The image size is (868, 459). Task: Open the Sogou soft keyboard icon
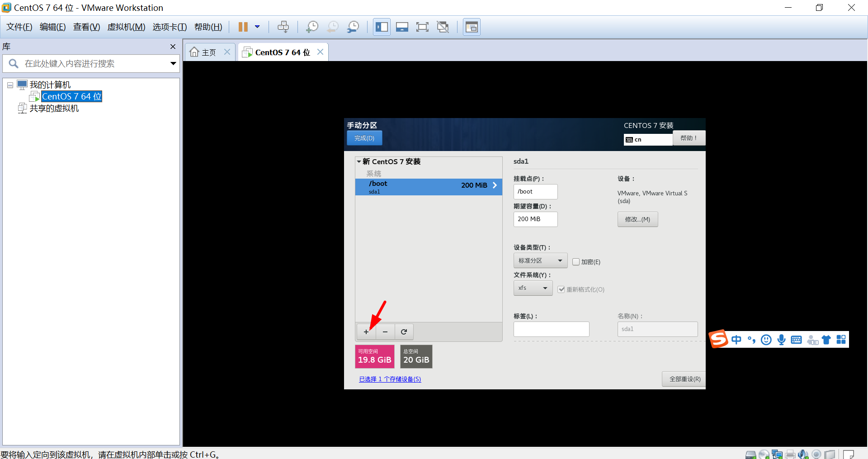pyautogui.click(x=797, y=340)
